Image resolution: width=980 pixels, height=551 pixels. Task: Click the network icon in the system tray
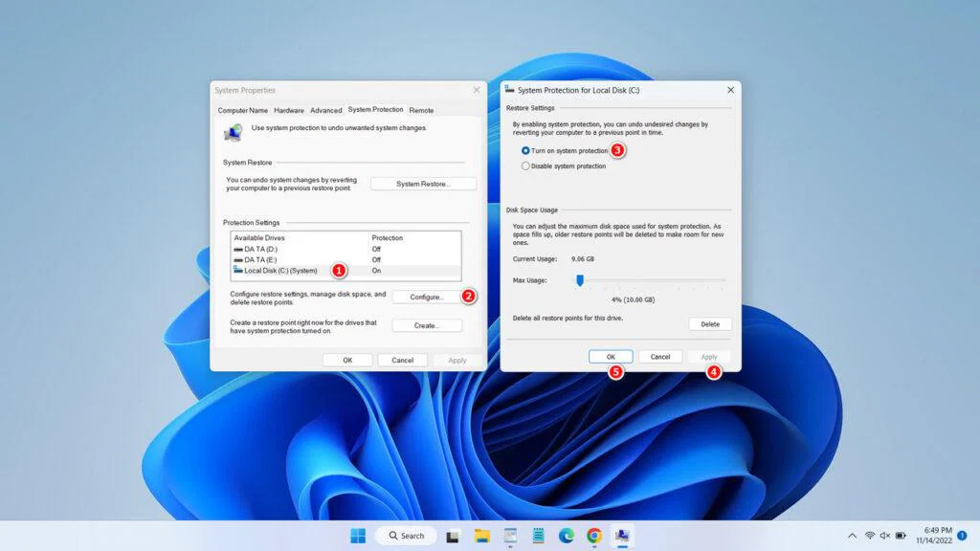pyautogui.click(x=869, y=536)
